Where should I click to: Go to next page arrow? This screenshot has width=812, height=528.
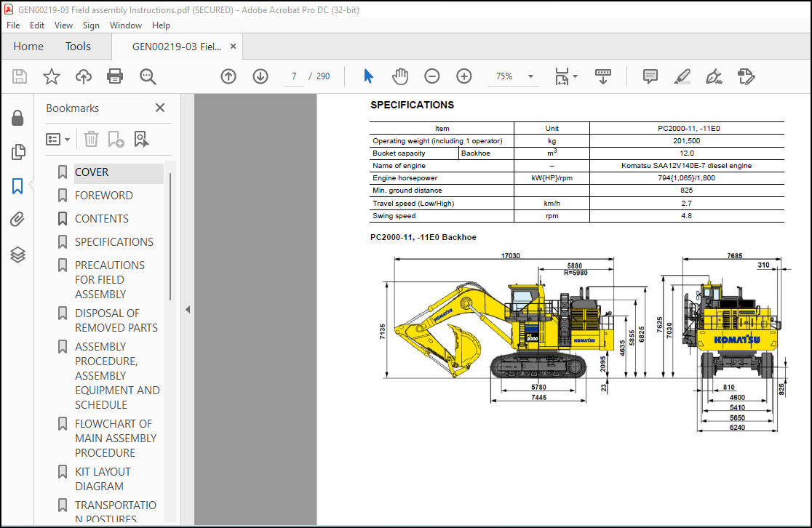260,76
